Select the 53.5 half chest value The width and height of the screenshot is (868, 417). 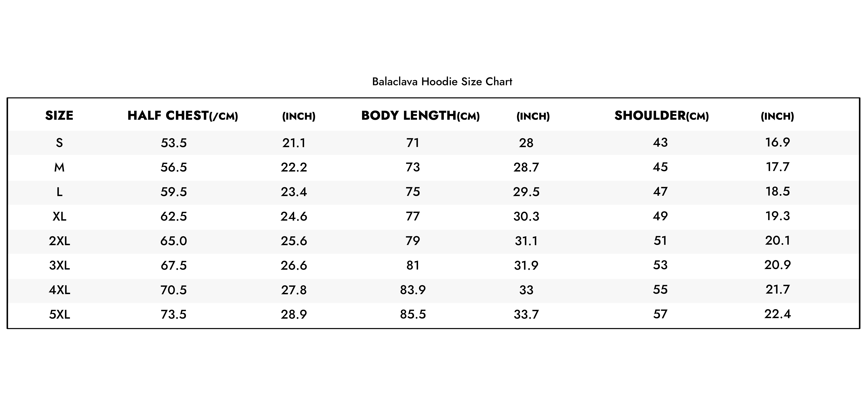tap(174, 143)
